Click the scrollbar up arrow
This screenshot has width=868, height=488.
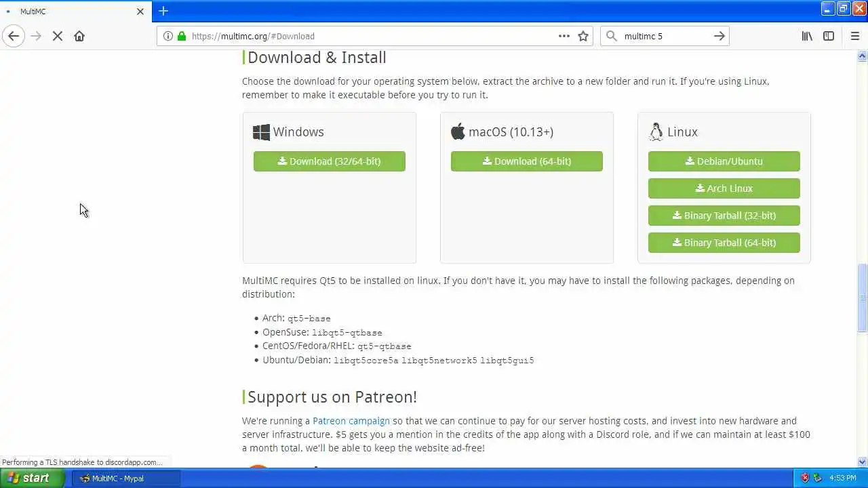[863, 56]
